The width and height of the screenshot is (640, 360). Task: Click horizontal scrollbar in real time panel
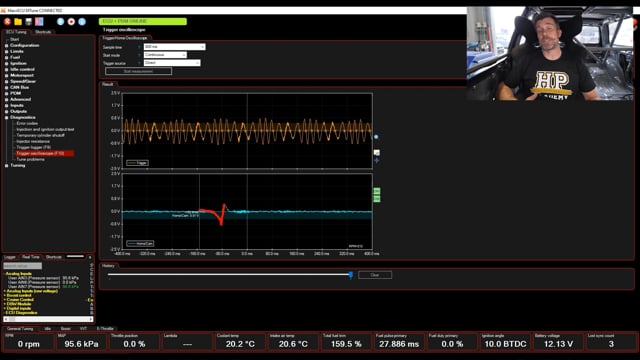[x=48, y=319]
